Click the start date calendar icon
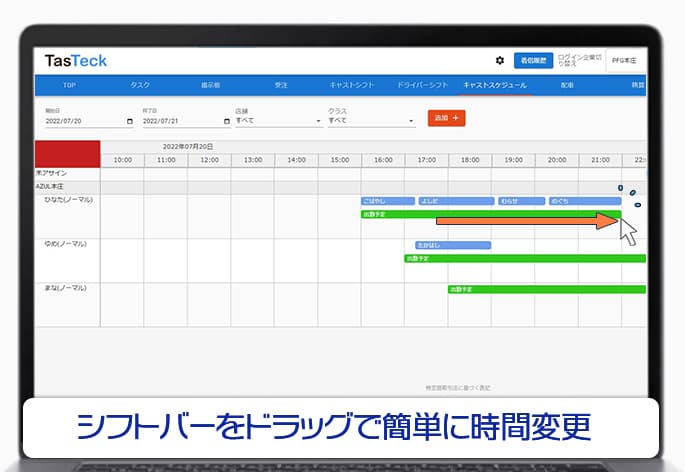Viewport: 685px width, 472px height. (130, 121)
